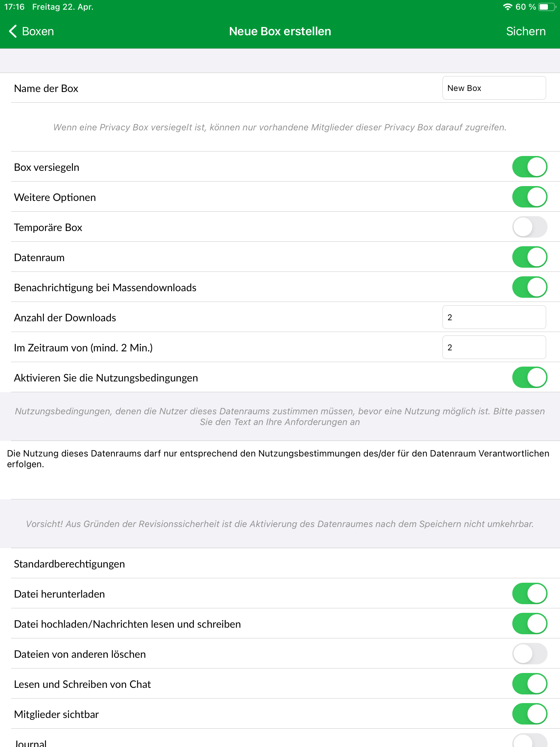Toggle Datei hochladen/Nachrichten lesen und schreiben

530,624
